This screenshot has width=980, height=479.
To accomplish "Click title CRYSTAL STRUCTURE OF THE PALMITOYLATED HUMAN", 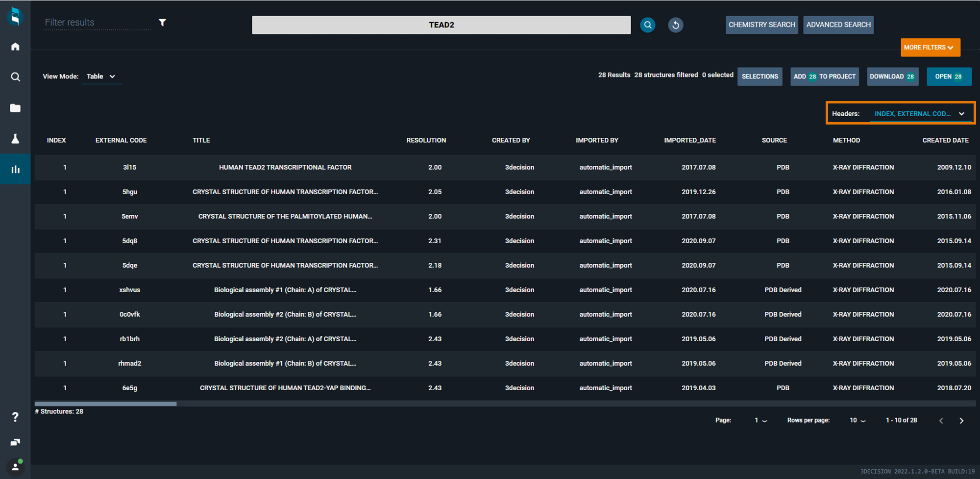I will pos(285,217).
